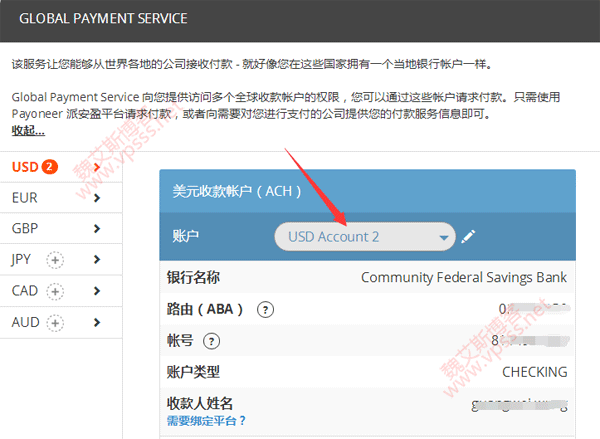
Task: Click the arrow at the end of the USD row
Action: 96,167
